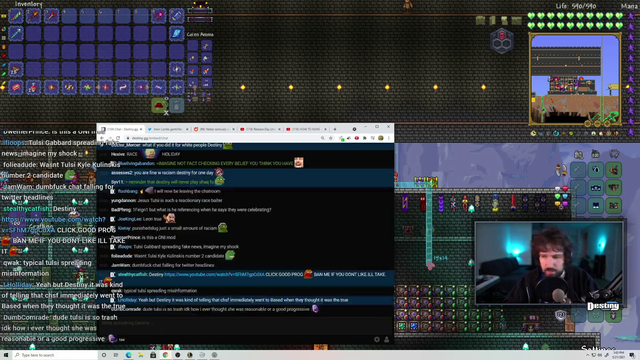Viewport: 640px width, 360px height.
Task: Select the pink bar item in bottom row
Action: [16, 87]
